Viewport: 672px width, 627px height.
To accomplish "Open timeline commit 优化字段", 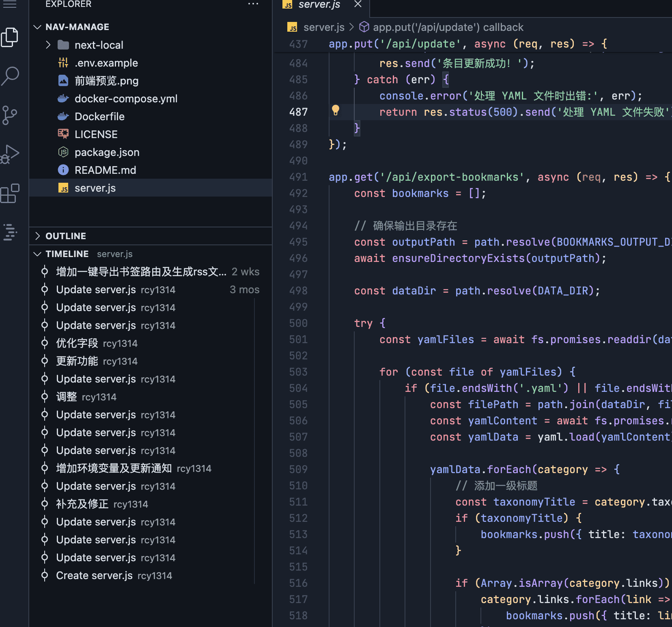I will click(x=151, y=343).
